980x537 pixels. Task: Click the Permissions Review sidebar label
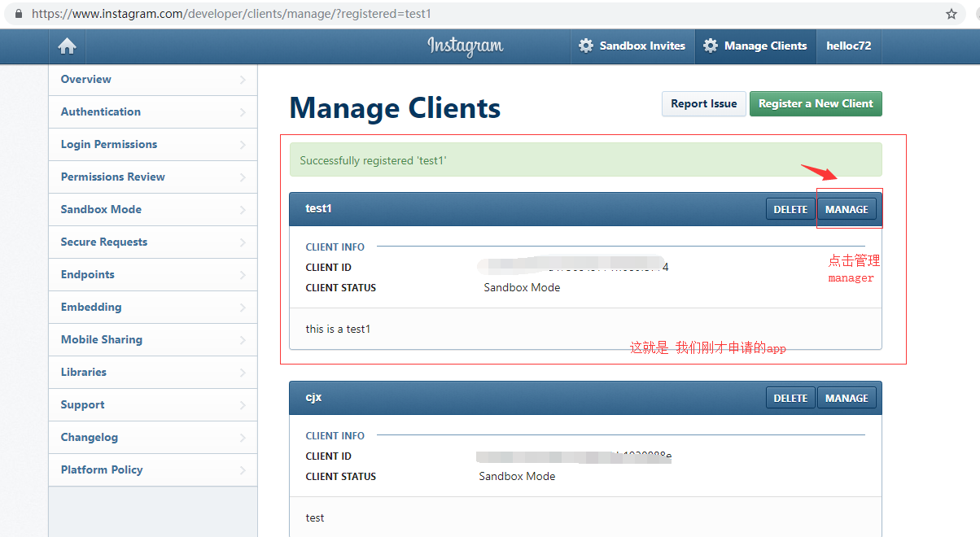tap(112, 177)
